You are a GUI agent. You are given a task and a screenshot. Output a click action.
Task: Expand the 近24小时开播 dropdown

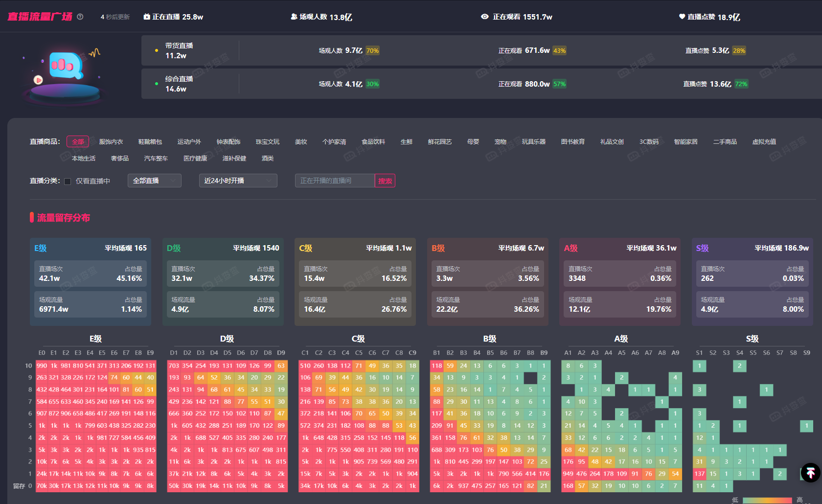(x=238, y=181)
